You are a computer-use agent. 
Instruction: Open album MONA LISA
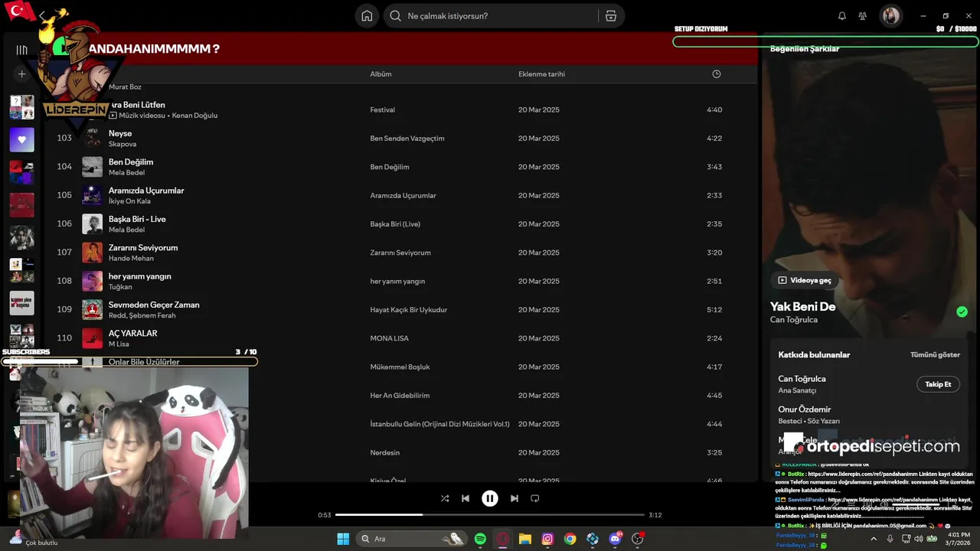point(390,338)
